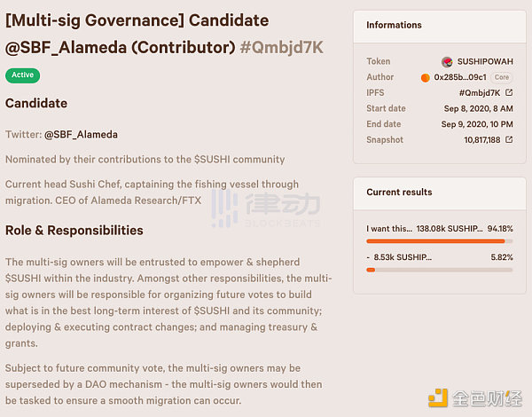Viewport: 532px width, 417px height.
Task: Click the author address 0x285b...09c1
Action: pos(459,77)
